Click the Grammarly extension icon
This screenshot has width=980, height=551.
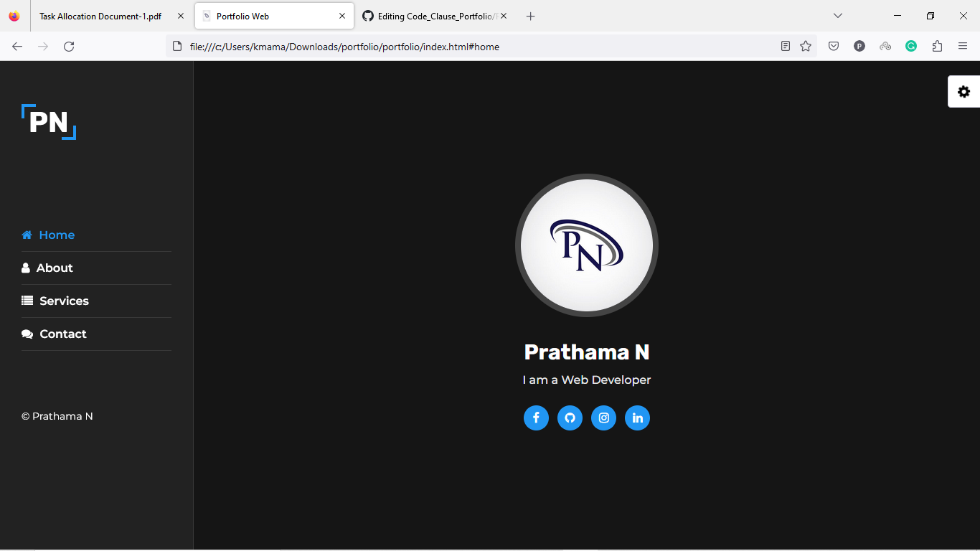tap(911, 47)
